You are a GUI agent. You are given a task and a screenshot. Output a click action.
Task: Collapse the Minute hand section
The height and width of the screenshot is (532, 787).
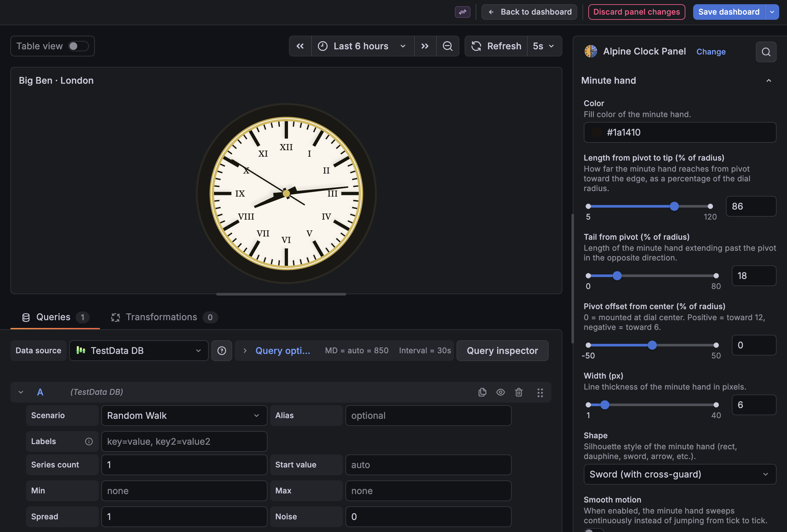(x=768, y=80)
